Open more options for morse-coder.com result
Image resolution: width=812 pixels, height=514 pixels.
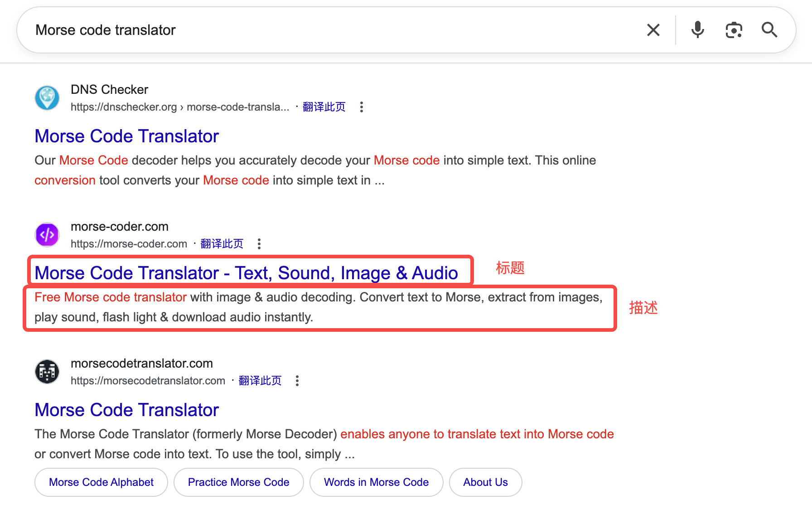(x=259, y=244)
